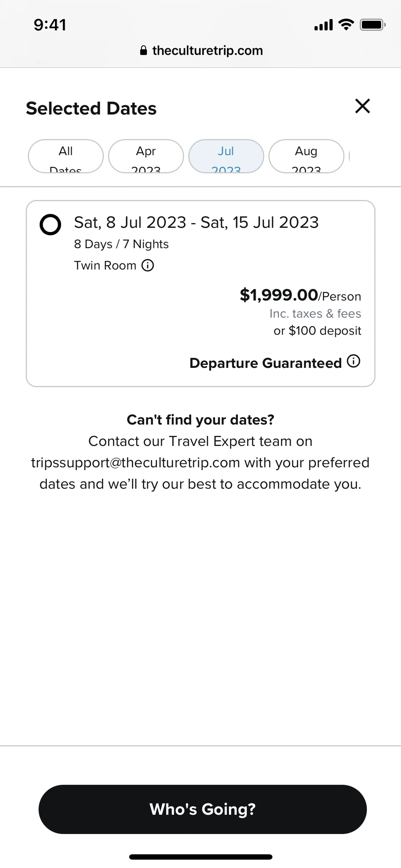Screen dimensions: 401x868
Task: Switch to the Aug 2023 filter
Action: 306,156
